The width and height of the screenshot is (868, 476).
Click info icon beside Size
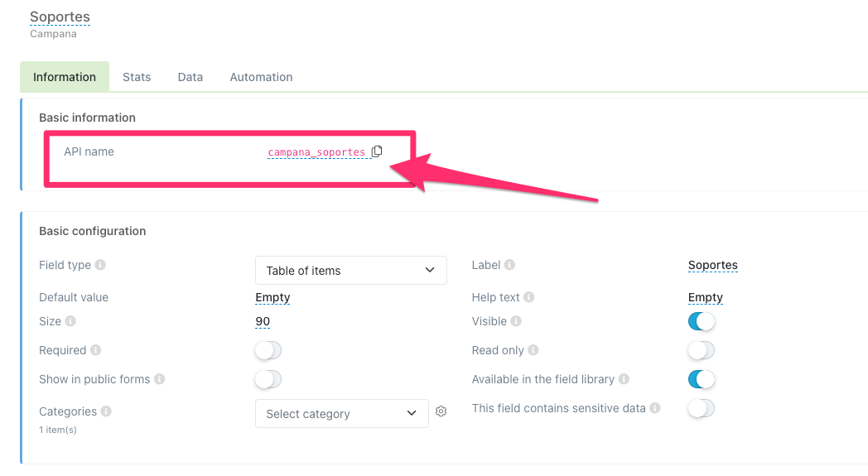(70, 321)
